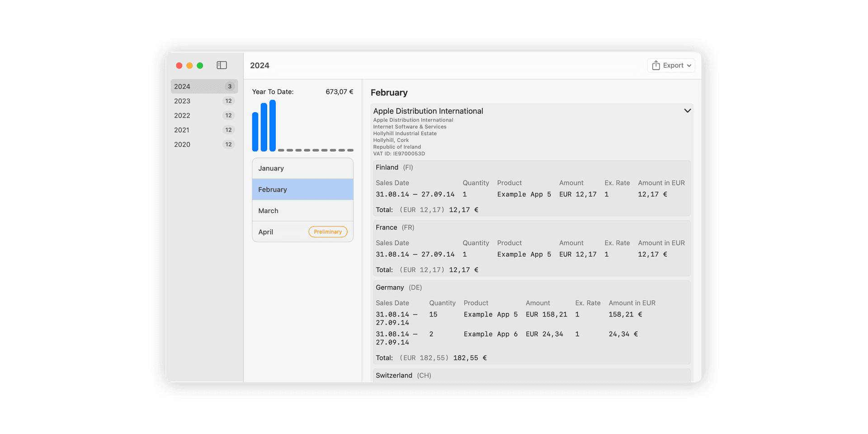Select year 2023 in sidebar

pos(204,101)
